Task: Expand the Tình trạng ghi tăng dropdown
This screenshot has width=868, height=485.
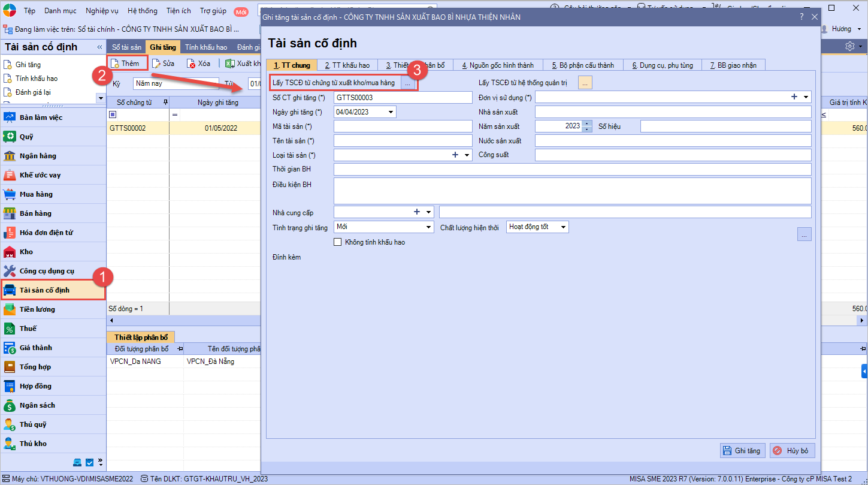Action: [x=428, y=227]
